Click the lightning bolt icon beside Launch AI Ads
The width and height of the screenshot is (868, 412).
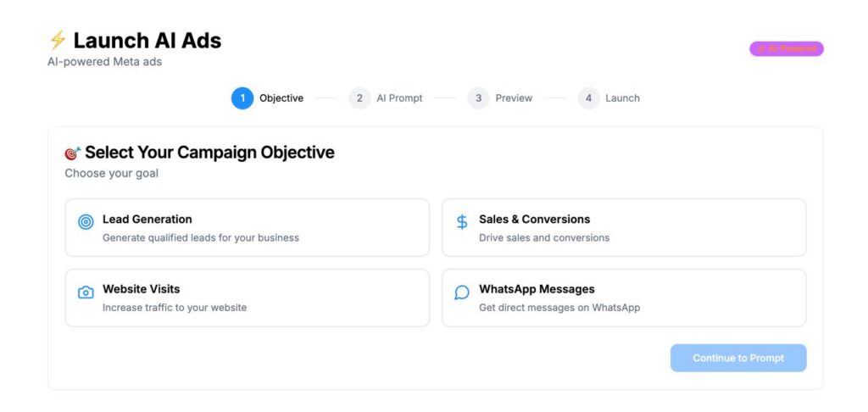pos(58,41)
